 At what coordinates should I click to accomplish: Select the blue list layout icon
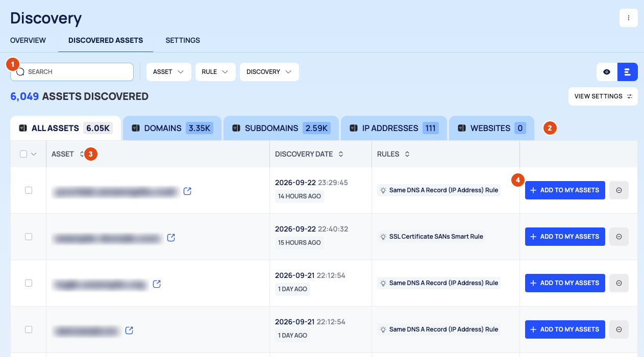628,72
